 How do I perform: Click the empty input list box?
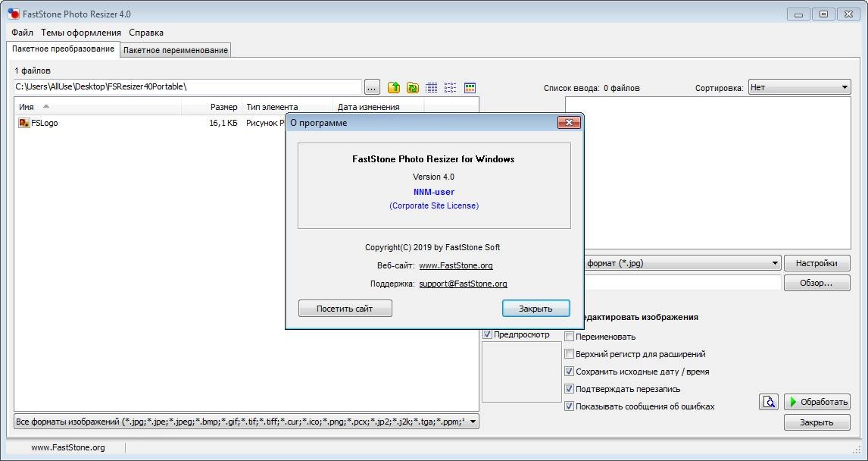tap(717, 173)
